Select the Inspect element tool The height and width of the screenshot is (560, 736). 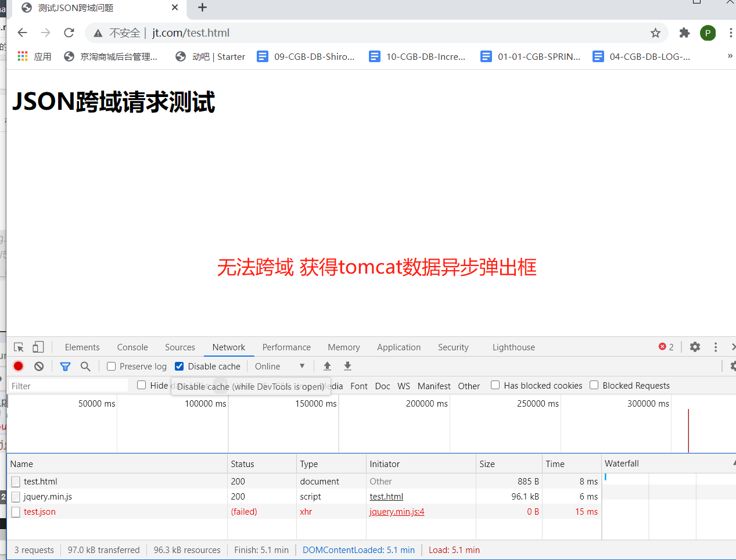tap(17, 346)
